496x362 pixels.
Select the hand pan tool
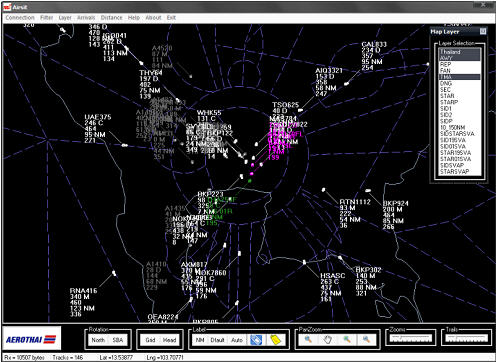(x=328, y=340)
